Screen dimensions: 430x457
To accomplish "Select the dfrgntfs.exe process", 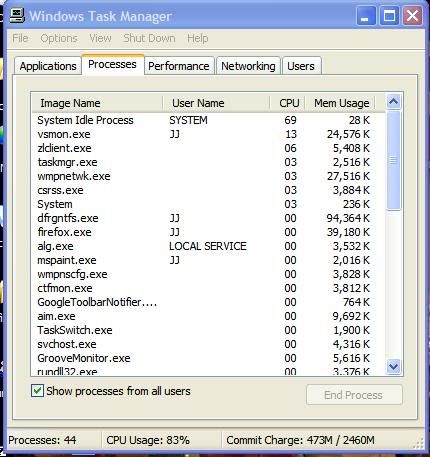I will tap(208, 218).
